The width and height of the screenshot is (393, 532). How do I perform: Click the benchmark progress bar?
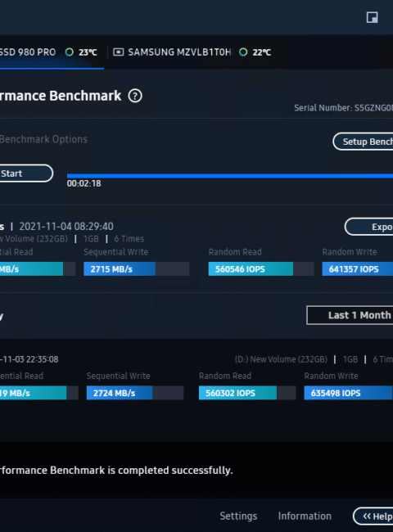[230, 176]
